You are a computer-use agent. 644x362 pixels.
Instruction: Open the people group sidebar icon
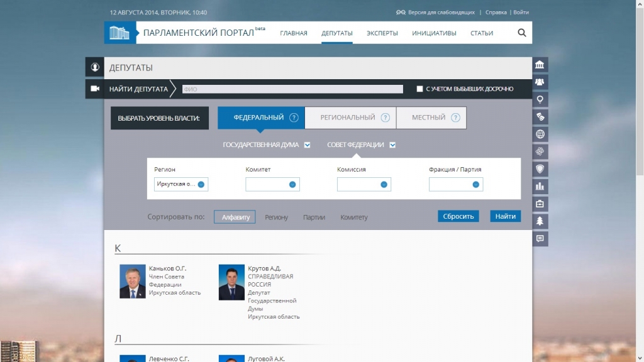[x=540, y=82]
